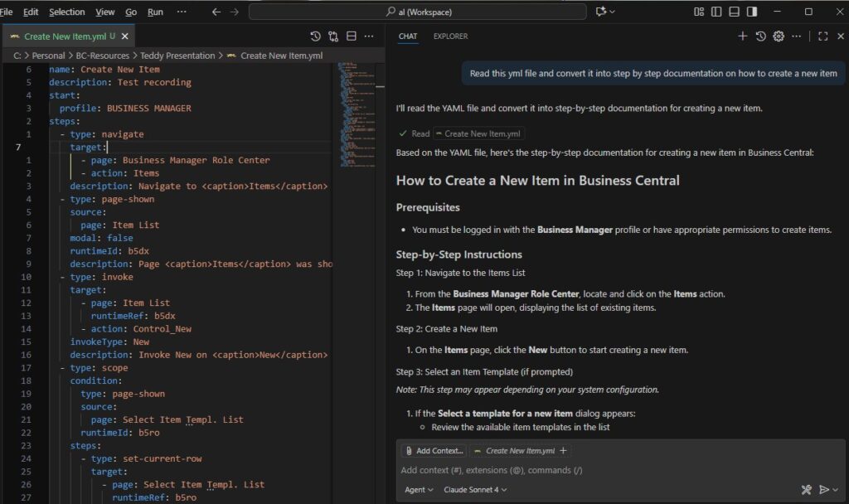The image size is (849, 504).
Task: Toggle primary side bar visibility
Action: point(716,12)
